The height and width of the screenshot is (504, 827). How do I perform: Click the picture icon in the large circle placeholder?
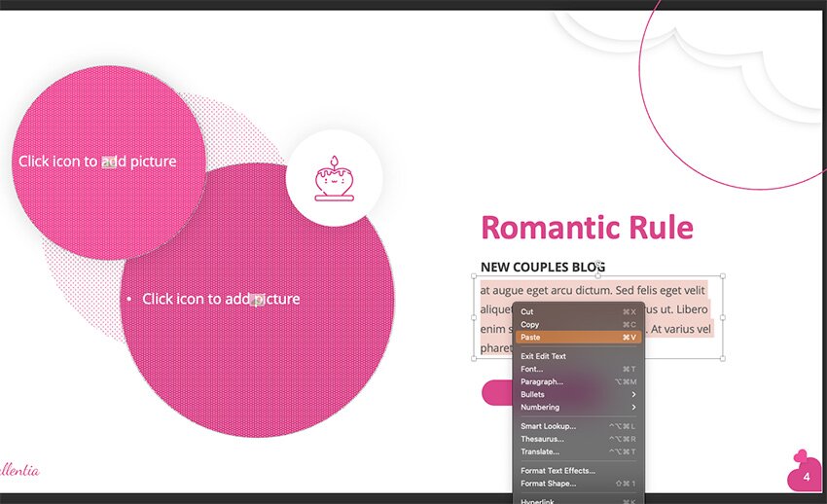258,300
